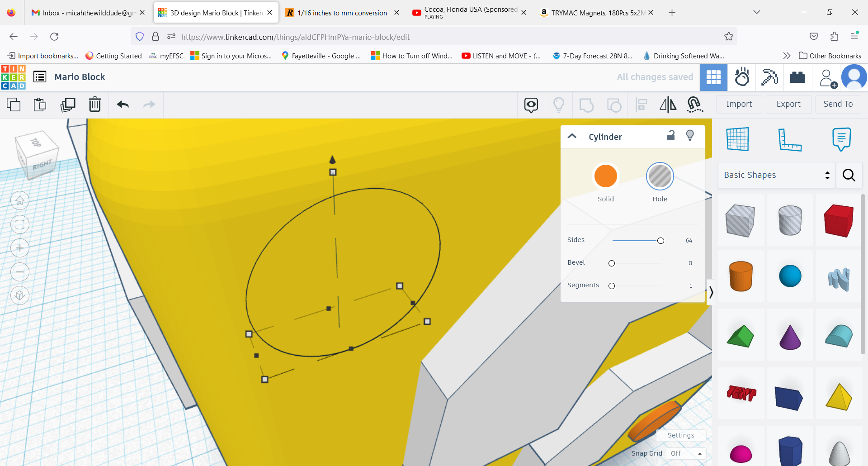
Task: Open the shape search magnifier
Action: pyautogui.click(x=849, y=175)
